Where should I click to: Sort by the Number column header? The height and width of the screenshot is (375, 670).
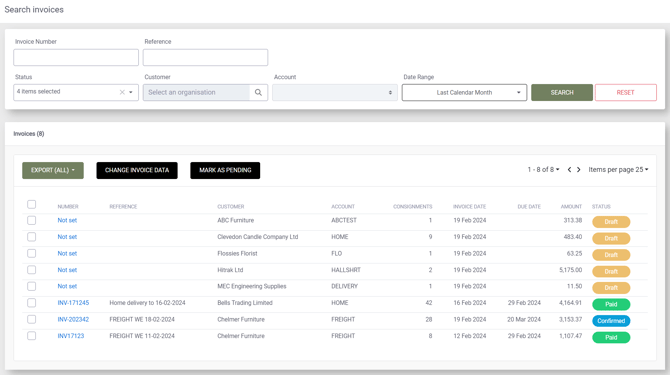coord(68,207)
